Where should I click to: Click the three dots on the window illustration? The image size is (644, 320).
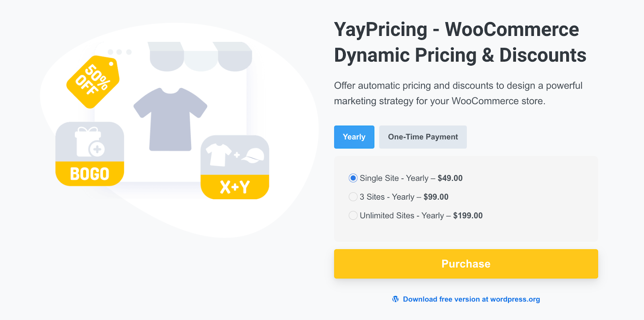tap(119, 52)
